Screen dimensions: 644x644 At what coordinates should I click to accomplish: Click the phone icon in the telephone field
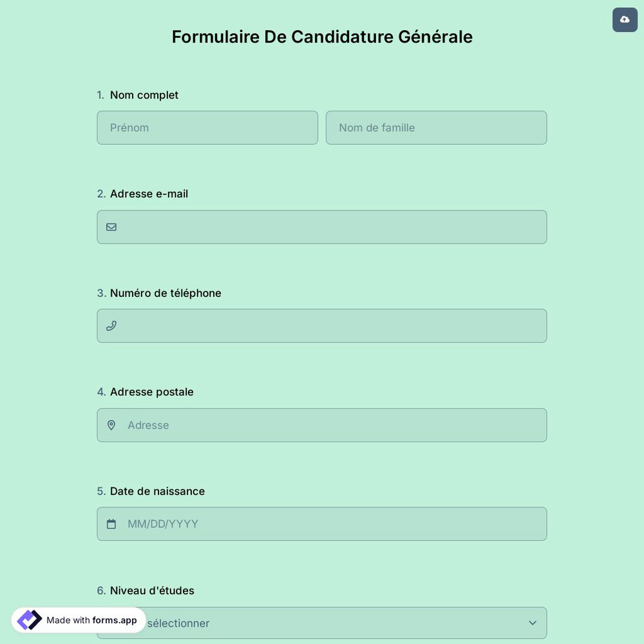click(x=111, y=325)
